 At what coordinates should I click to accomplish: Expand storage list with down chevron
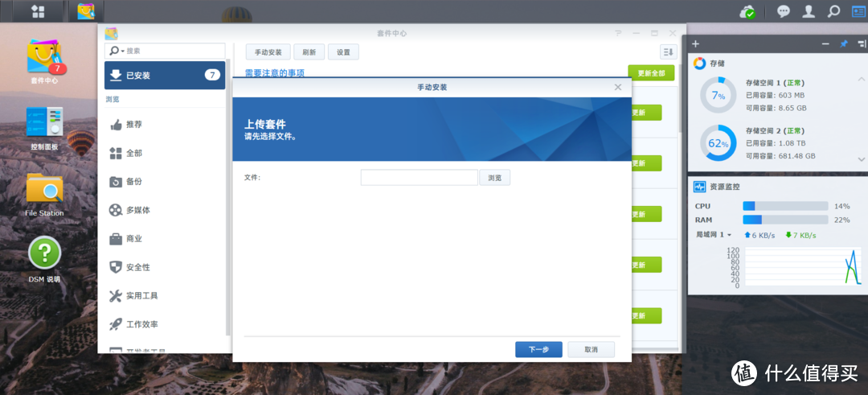[x=862, y=159]
